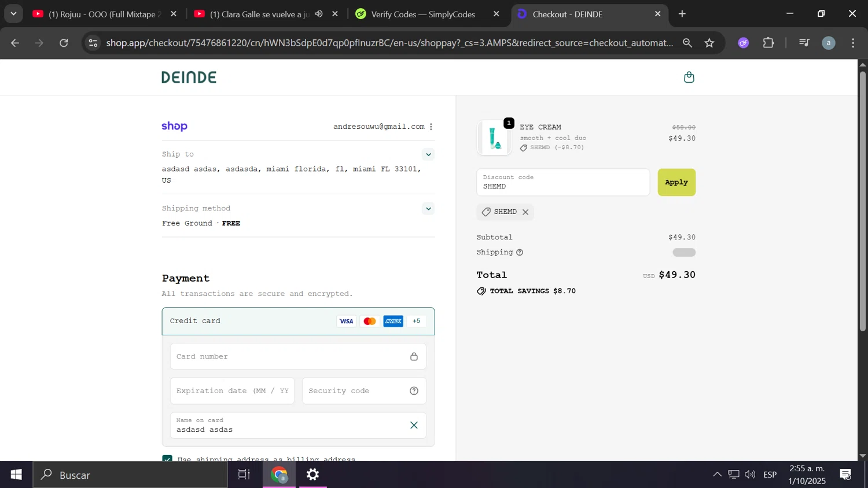This screenshot has height=488, width=868.
Task: Toggle use shipping address as billing checkbox
Action: click(167, 459)
